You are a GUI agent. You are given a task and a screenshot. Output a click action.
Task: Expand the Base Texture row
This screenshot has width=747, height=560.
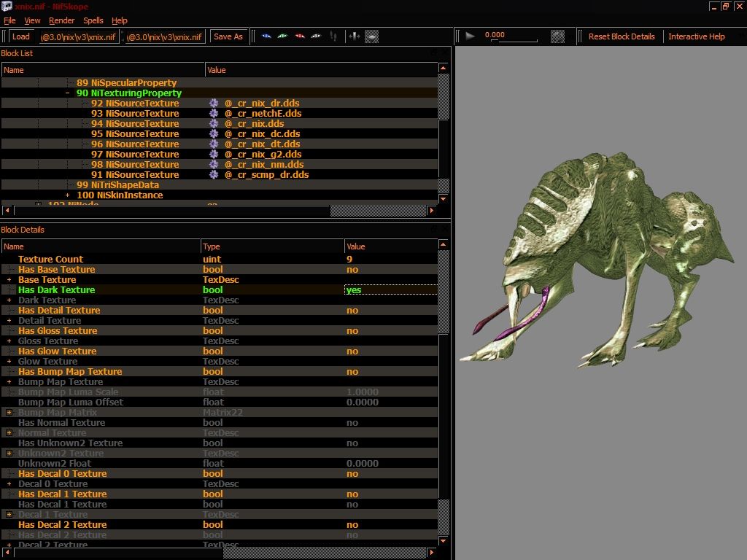[9, 279]
